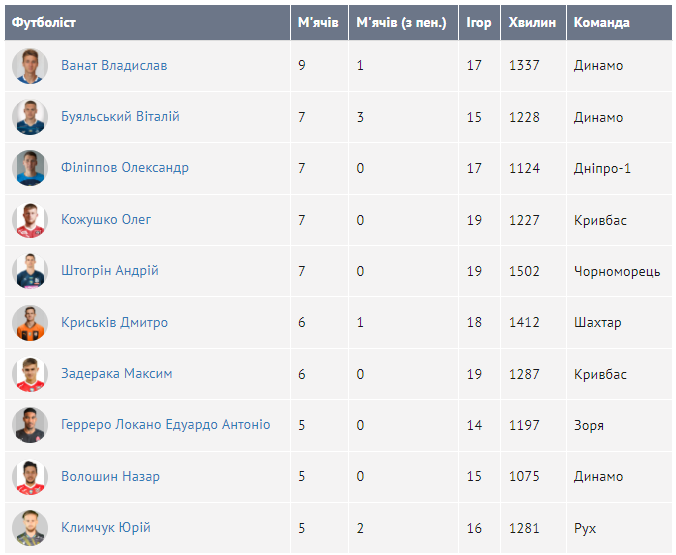Select Шахтар team cell for Криськів

pos(597,323)
